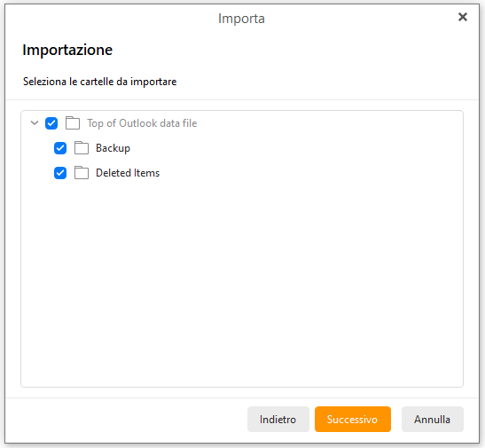This screenshot has width=485, height=448.
Task: Untick the Deleted Items checkbox
Action: tap(60, 173)
